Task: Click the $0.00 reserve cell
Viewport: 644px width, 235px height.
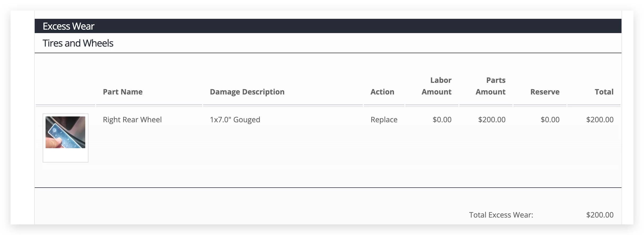Action: click(550, 120)
